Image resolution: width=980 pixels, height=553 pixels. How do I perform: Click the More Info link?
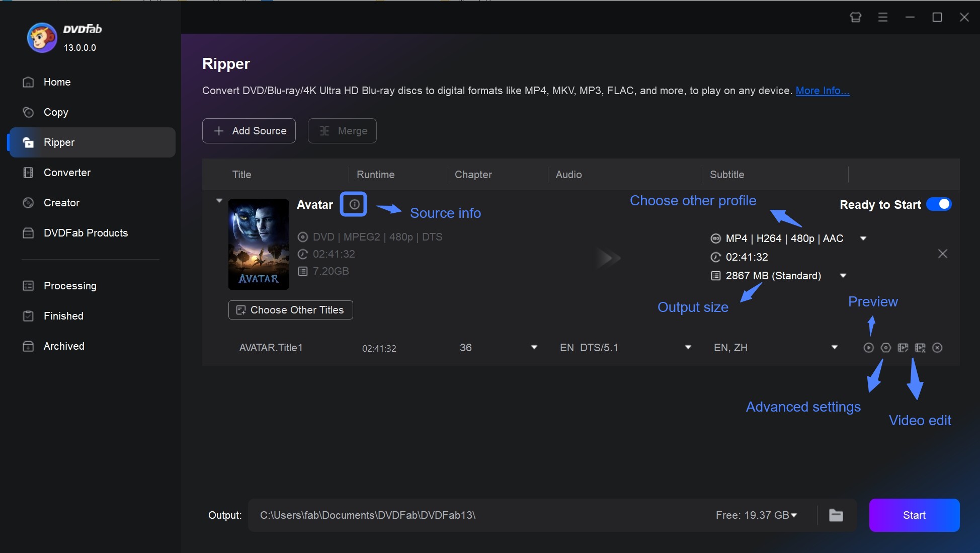[822, 90]
